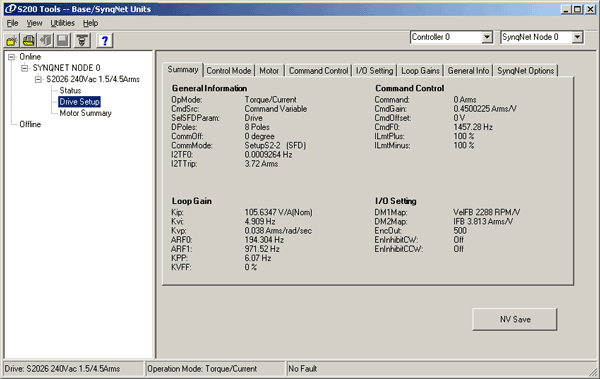Click the Operation Mode status bar entry

215,369
